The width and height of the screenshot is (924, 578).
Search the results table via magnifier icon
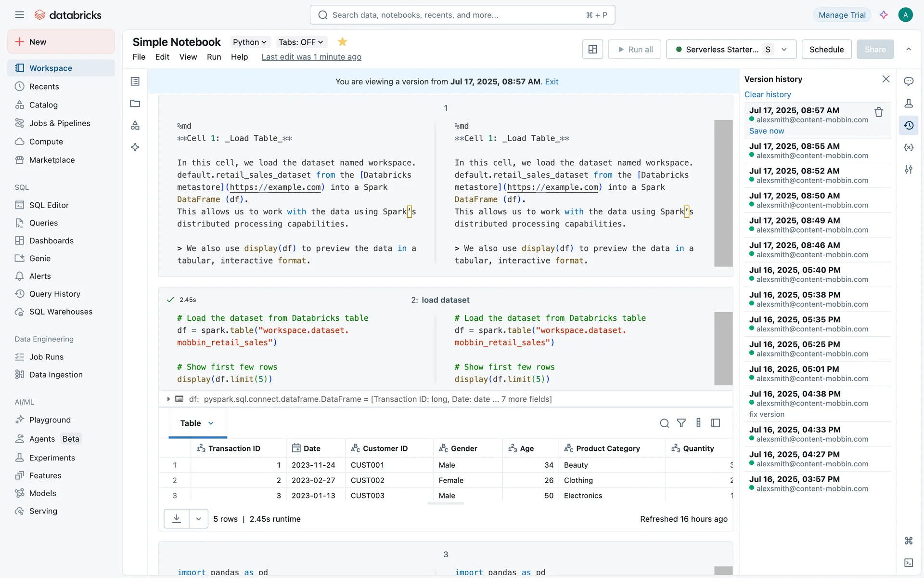click(664, 423)
